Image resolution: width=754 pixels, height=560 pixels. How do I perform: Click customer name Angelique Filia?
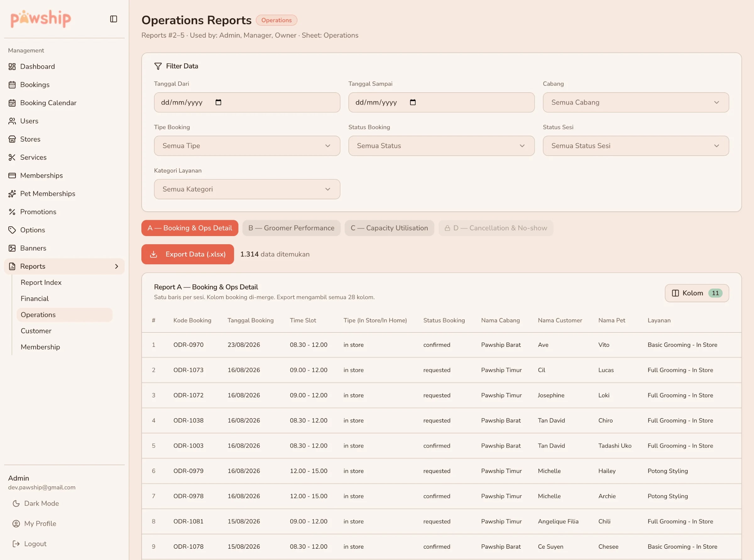558,521
